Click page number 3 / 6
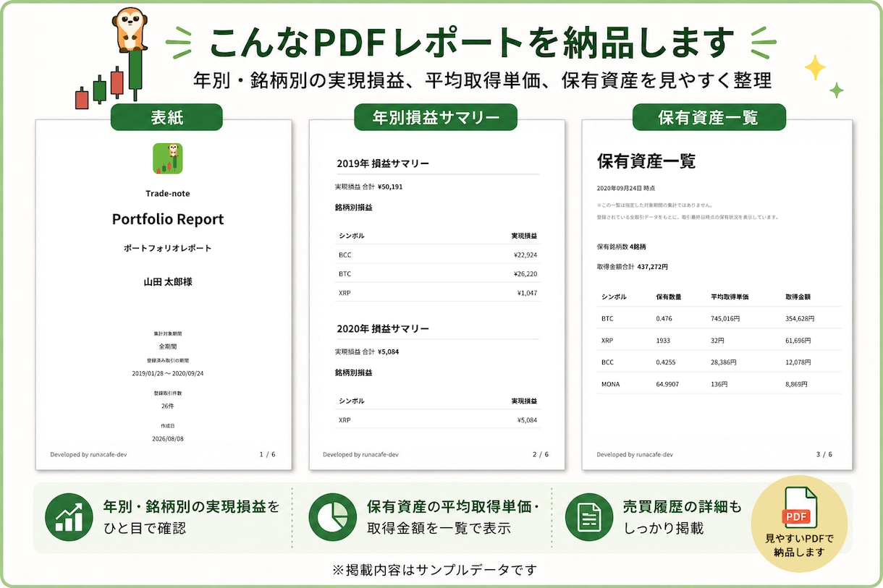Image resolution: width=883 pixels, height=588 pixels. click(824, 454)
